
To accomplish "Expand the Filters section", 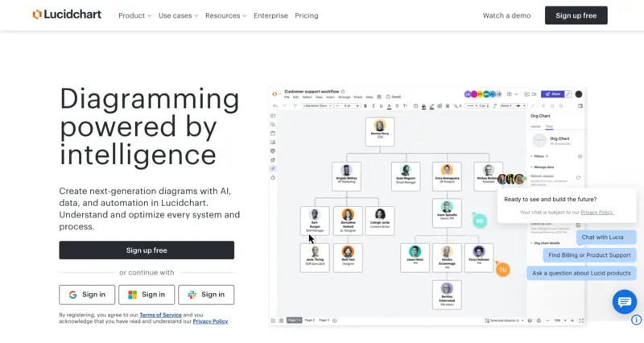I will coord(539,156).
